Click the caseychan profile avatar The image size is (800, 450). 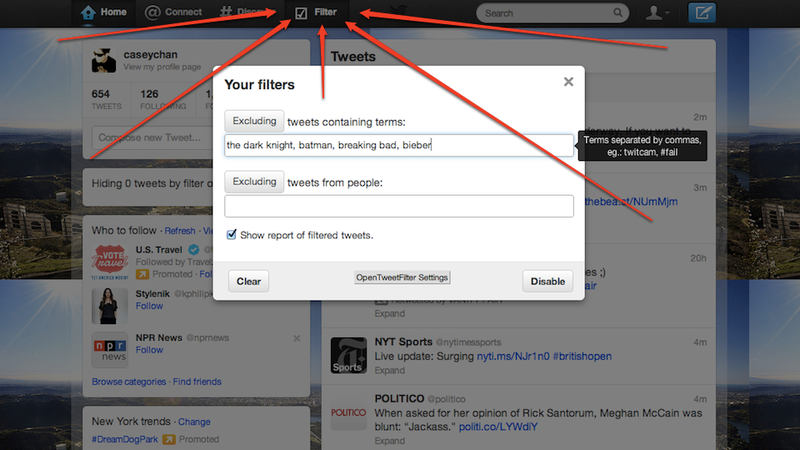click(x=104, y=61)
